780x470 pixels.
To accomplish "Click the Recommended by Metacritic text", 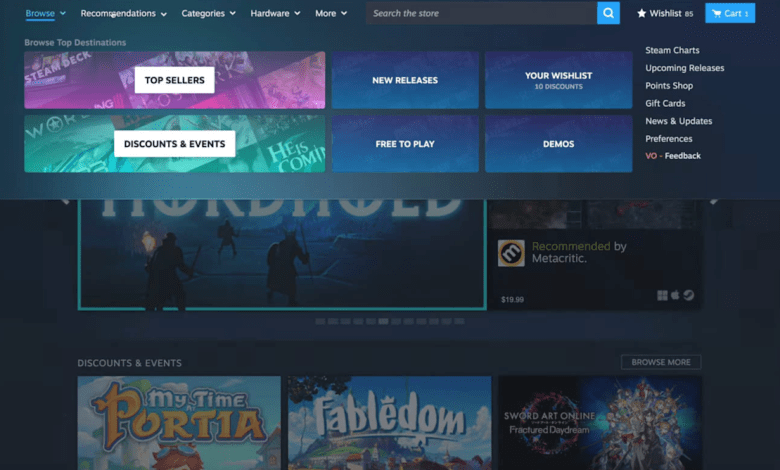I will 579,252.
